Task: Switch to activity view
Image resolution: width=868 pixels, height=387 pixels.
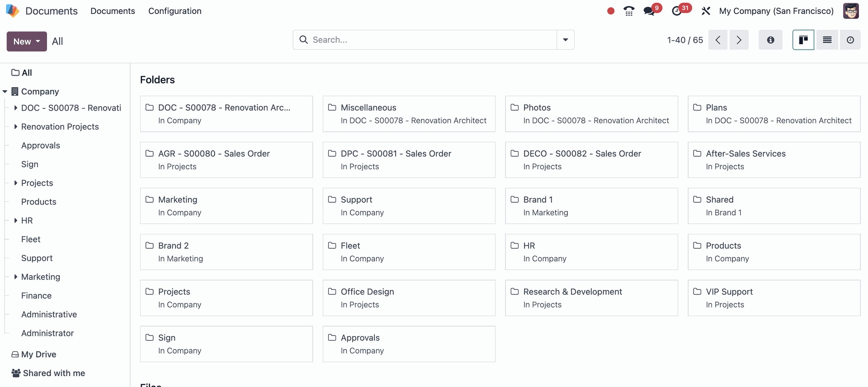Action: pyautogui.click(x=850, y=40)
